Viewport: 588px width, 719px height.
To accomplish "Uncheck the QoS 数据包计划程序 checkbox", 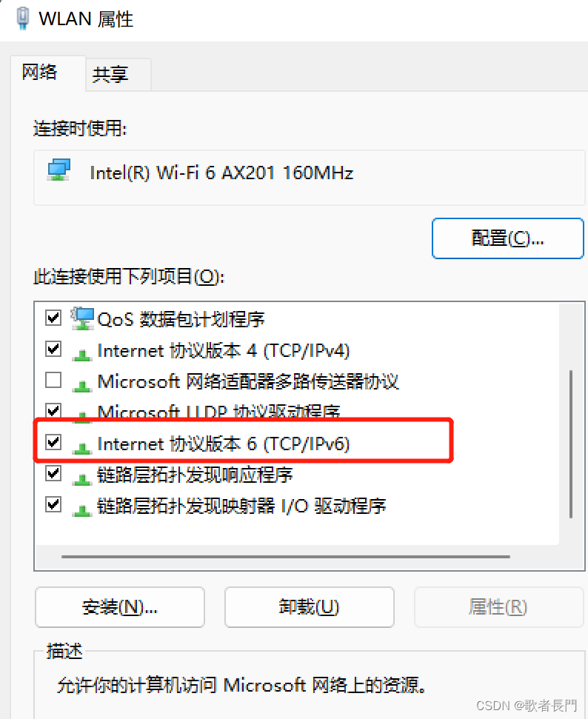I will coord(53,318).
